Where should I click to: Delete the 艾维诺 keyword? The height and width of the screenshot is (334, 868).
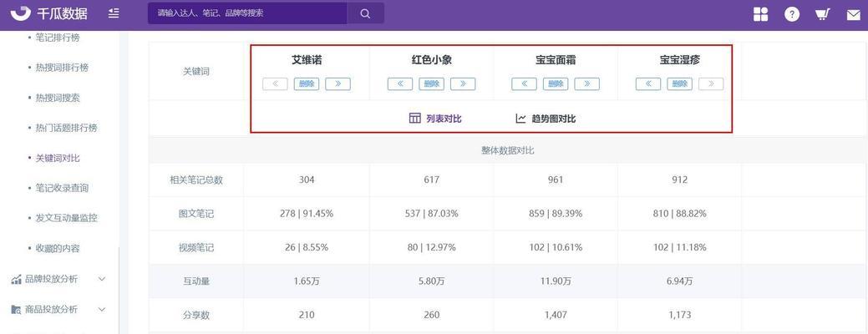307,83
